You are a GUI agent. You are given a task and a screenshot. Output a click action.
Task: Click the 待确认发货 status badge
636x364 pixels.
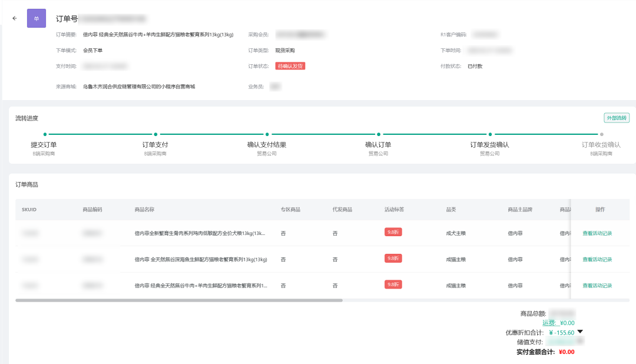click(x=290, y=66)
